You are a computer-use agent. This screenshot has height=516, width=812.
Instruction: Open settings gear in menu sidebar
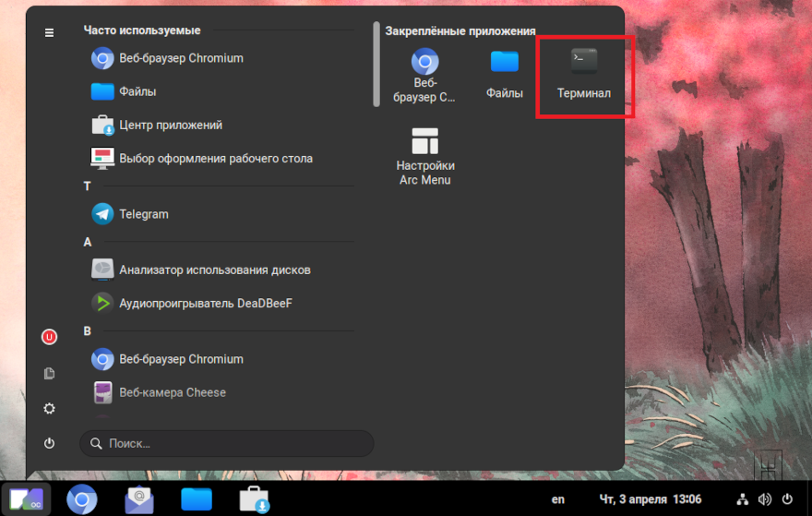pos(49,408)
